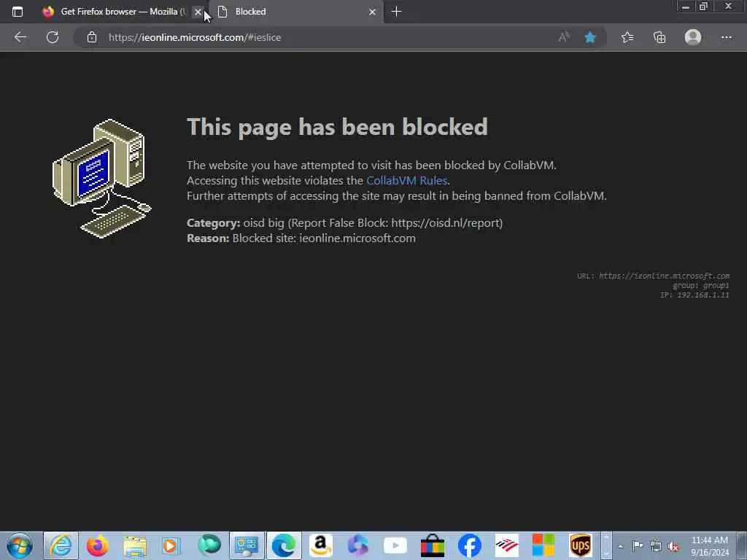The image size is (747, 560).
Task: Show hidden system tray icons
Action: tap(620, 547)
